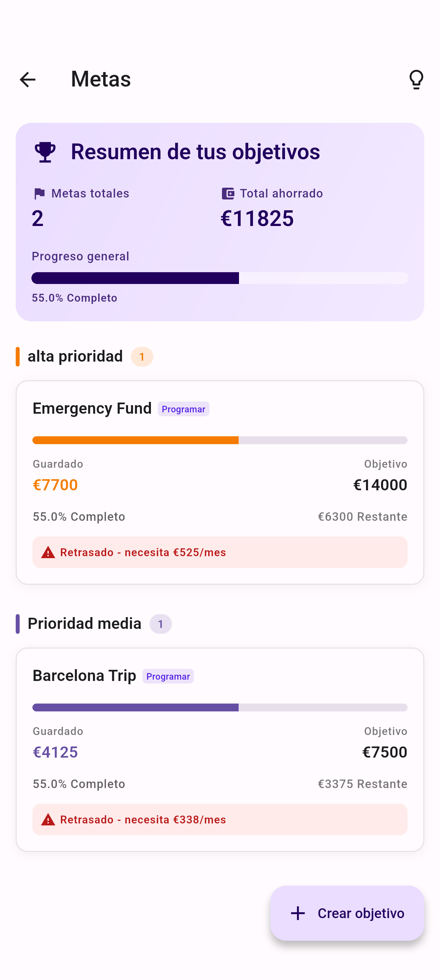Image resolution: width=440 pixels, height=980 pixels.
Task: Open the Emergency Fund goal title
Action: coord(92,408)
